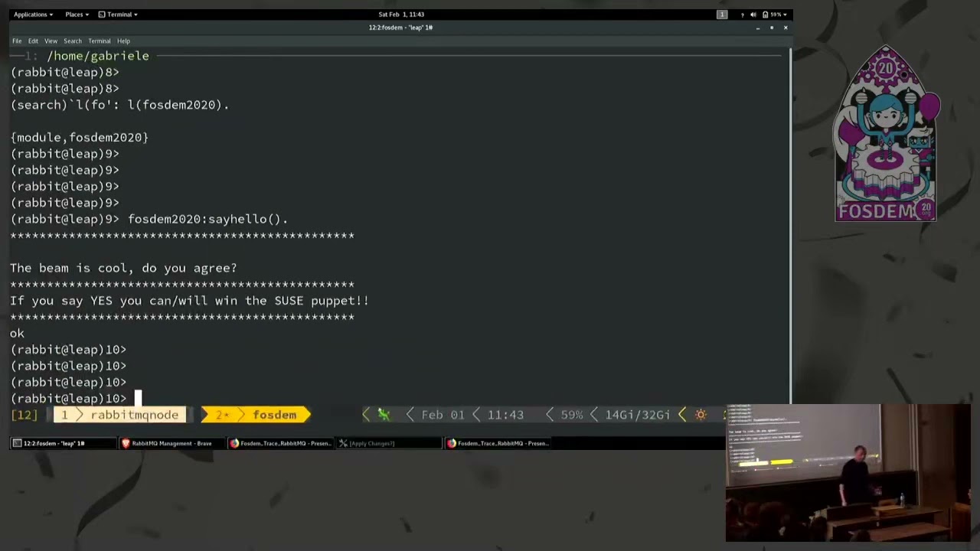
Task: Switch to tmux window 2 fosdem
Action: 256,415
